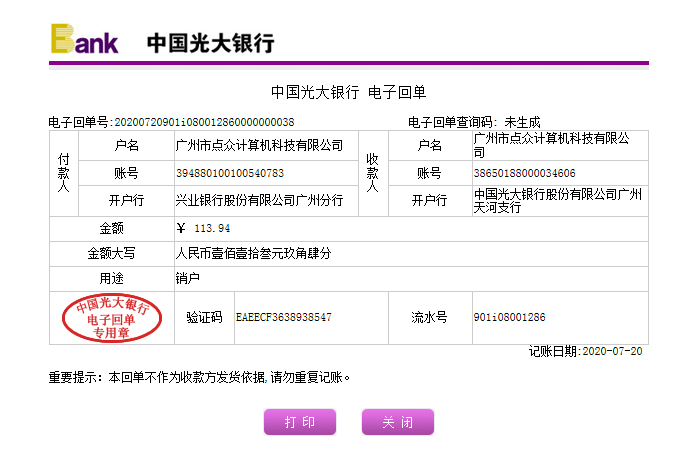Click the Bank logo in the header
The image size is (676, 455).
(x=84, y=39)
